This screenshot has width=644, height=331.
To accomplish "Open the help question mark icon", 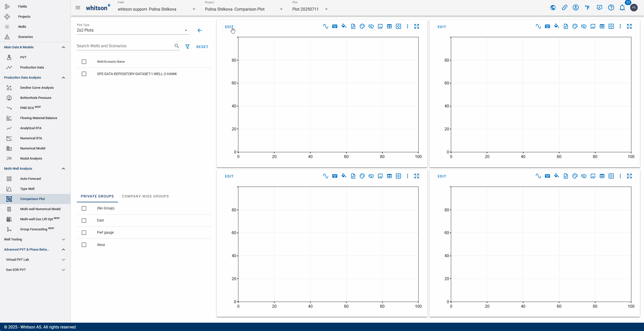I will coord(611,8).
